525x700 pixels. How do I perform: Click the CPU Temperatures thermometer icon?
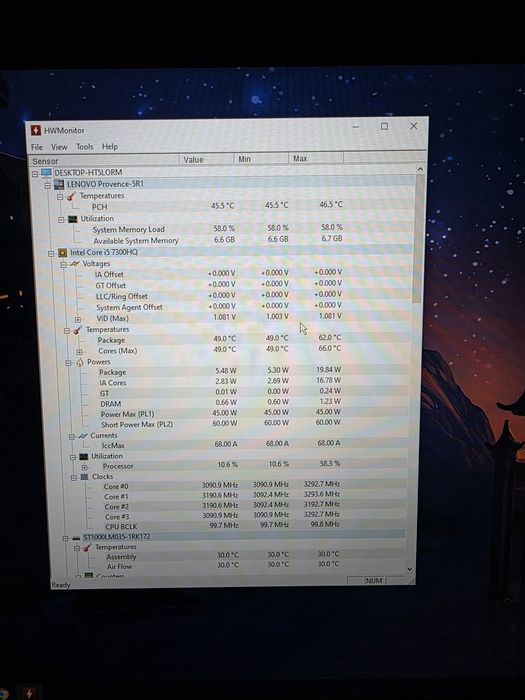pos(77,330)
